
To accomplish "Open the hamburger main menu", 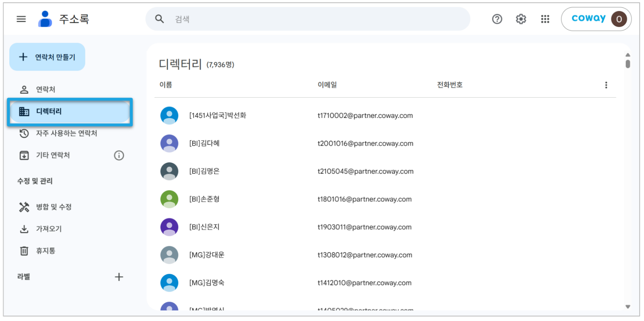I will tap(21, 19).
